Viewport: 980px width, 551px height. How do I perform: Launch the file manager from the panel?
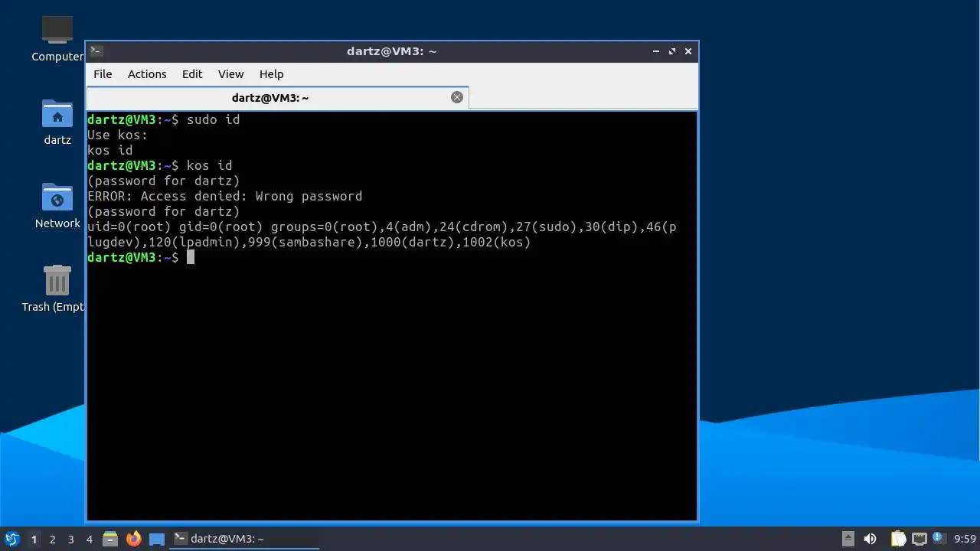(110, 539)
